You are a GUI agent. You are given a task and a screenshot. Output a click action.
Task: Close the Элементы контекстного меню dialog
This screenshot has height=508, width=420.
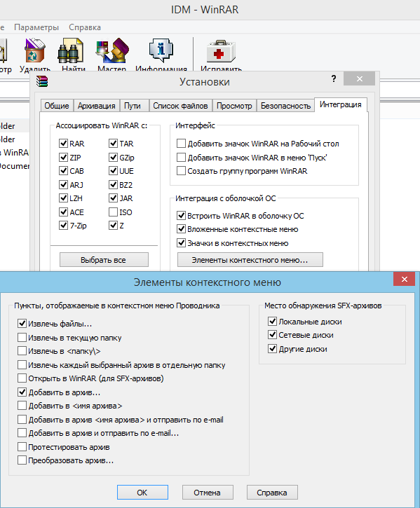point(404,279)
